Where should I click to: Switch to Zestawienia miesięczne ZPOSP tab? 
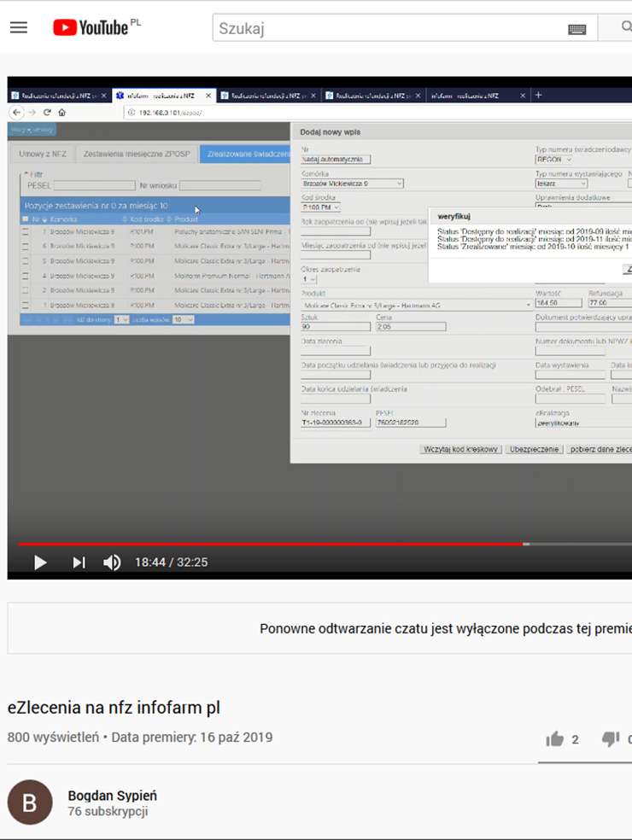tap(137, 154)
